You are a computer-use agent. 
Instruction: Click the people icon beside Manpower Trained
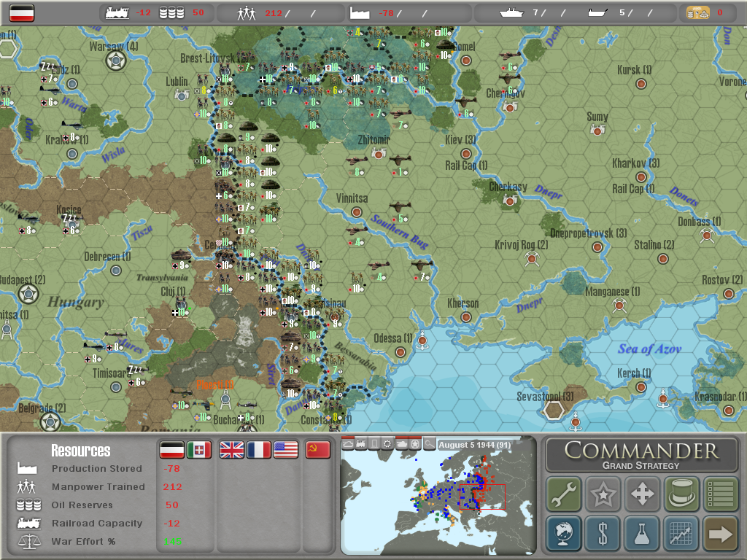(x=27, y=486)
